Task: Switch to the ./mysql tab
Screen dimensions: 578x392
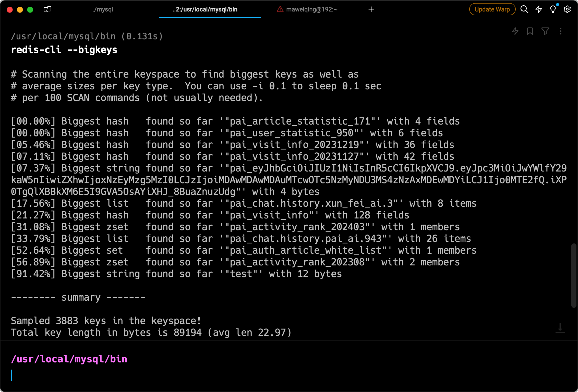Action: (x=103, y=9)
